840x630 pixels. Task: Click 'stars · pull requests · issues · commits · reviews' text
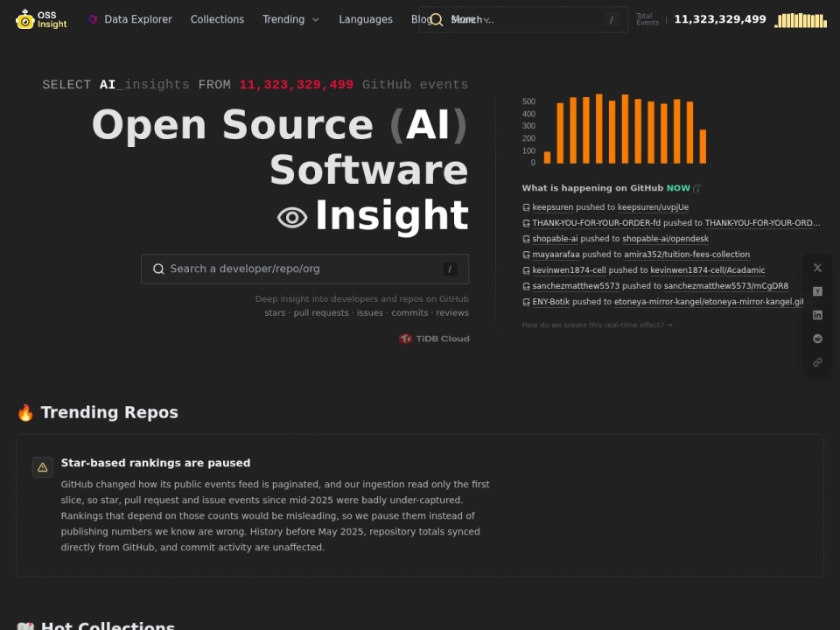pos(367,313)
